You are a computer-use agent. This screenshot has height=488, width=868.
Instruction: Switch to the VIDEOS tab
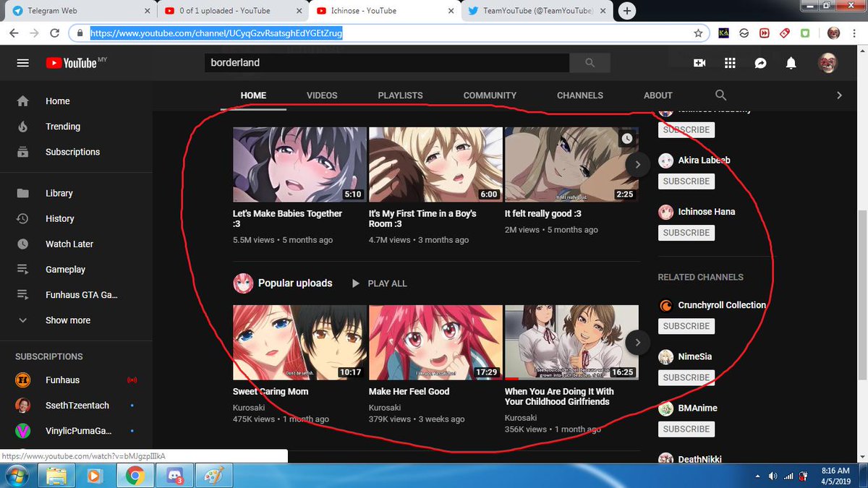point(322,95)
